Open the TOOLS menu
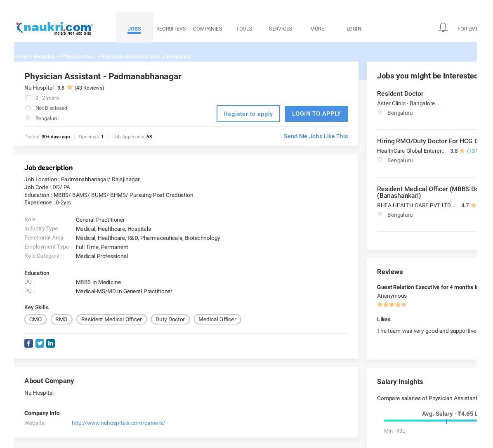493x448 pixels. point(244,28)
